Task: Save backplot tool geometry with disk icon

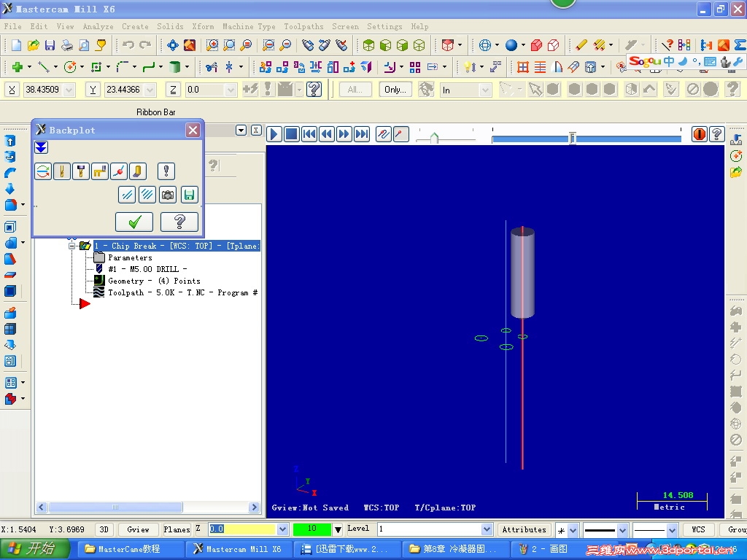Action: 189,195
